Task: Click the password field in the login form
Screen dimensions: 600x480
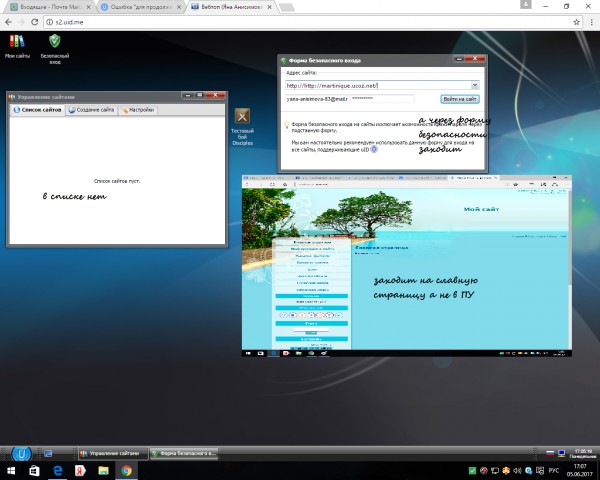Action: pyautogui.click(x=382, y=99)
